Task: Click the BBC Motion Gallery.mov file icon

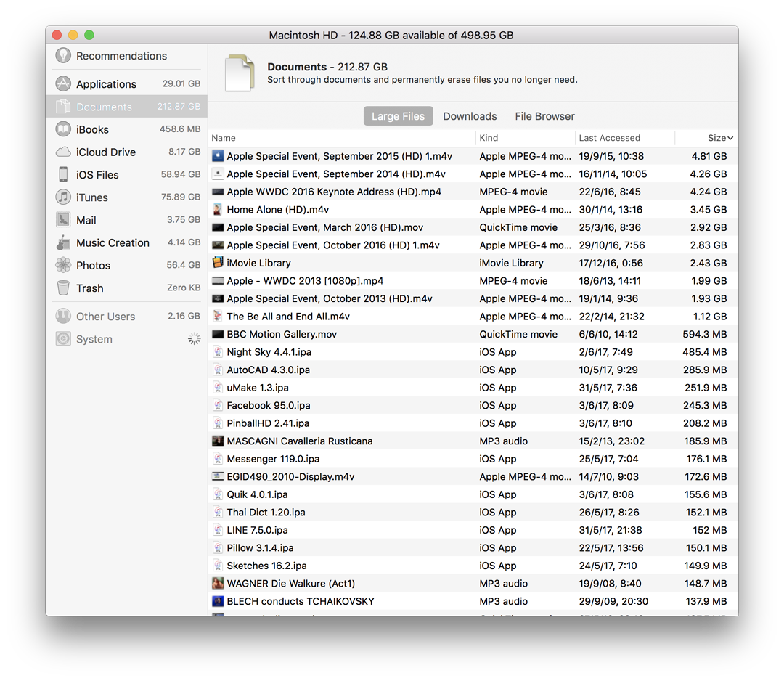Action: (218, 334)
